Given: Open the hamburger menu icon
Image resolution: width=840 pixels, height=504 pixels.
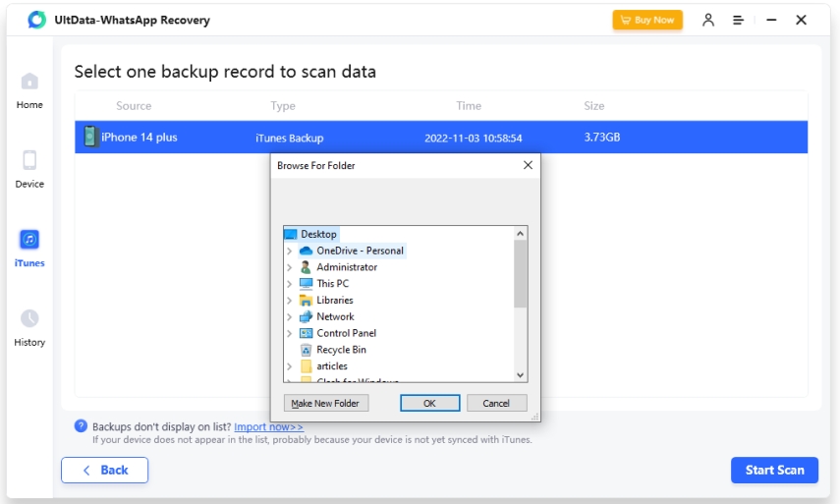Looking at the screenshot, I should click(x=738, y=21).
